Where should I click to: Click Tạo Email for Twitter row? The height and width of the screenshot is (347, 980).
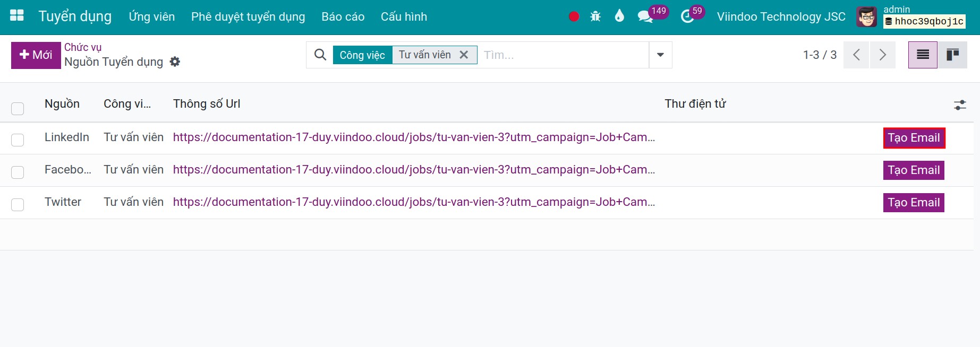coord(914,203)
